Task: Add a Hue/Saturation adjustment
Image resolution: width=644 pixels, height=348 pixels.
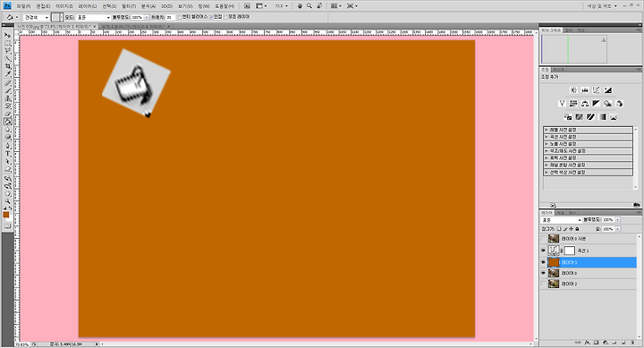Action: point(573,104)
